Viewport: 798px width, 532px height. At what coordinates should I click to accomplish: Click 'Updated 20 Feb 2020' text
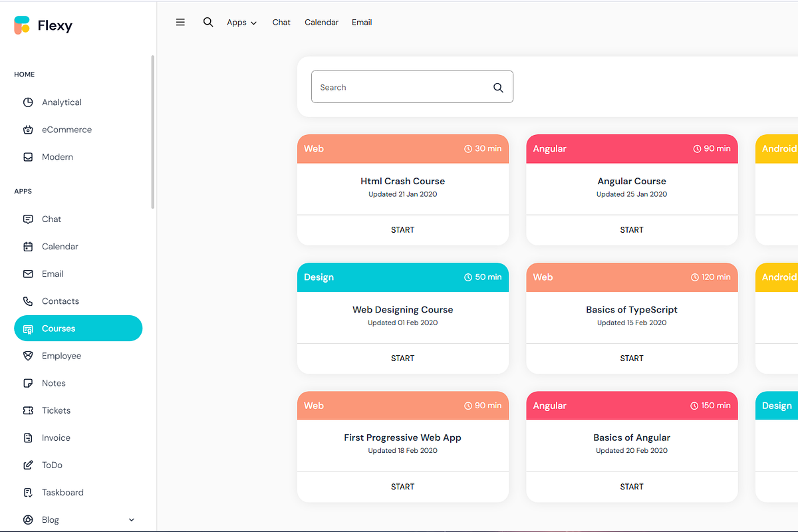632,450
